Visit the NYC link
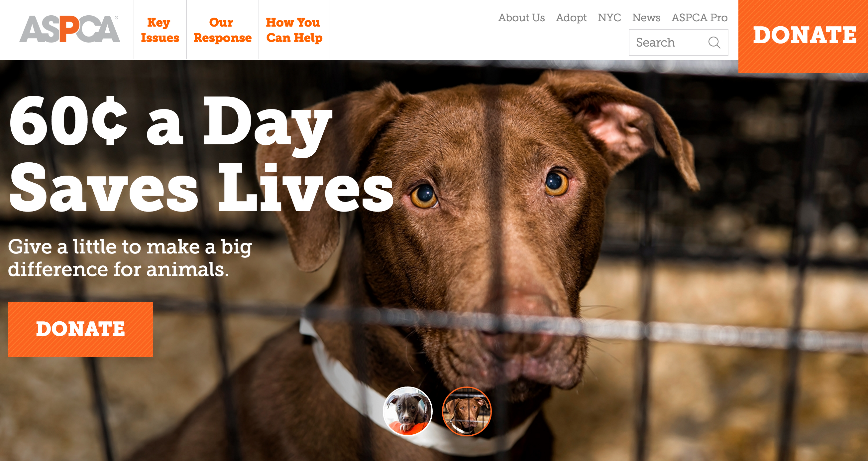This screenshot has width=868, height=461. pyautogui.click(x=609, y=18)
